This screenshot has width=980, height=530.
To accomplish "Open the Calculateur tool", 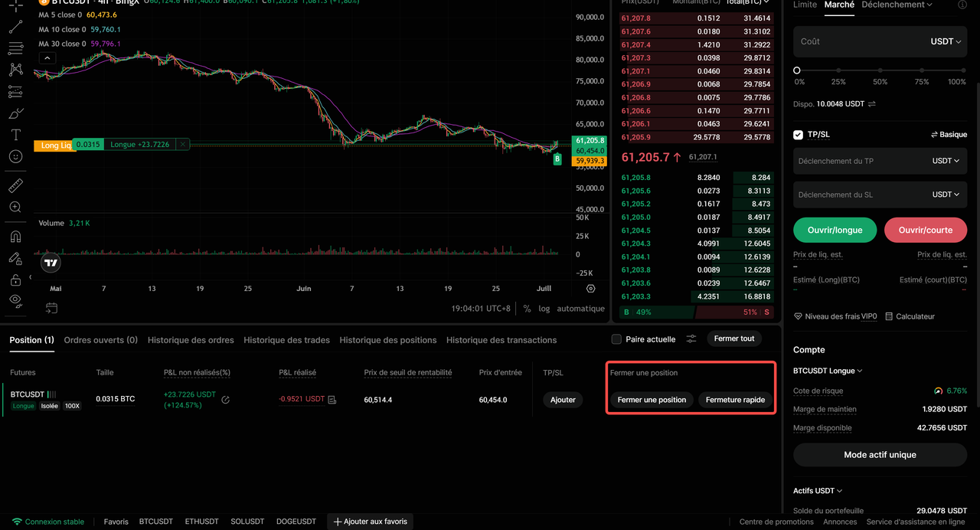I will [910, 316].
